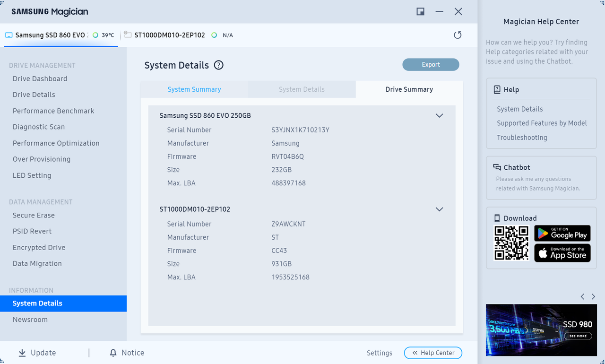Open Drive Dashboard in sidebar

pyautogui.click(x=40, y=79)
